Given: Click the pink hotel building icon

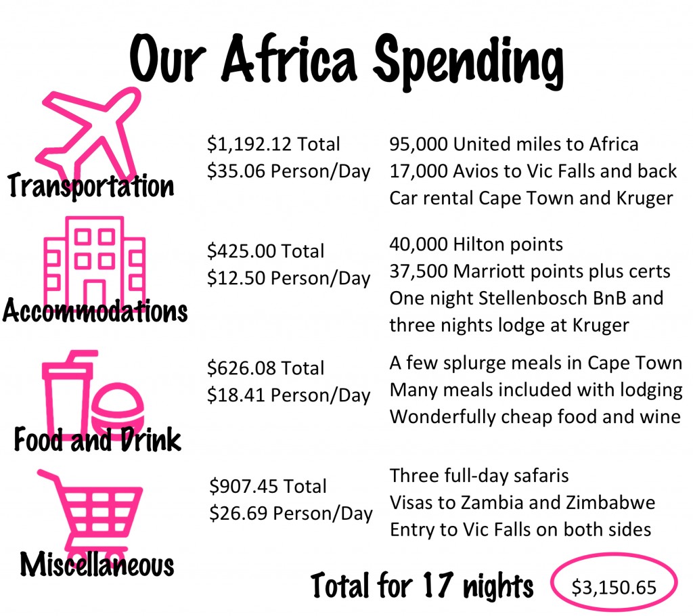Looking at the screenshot, I should coord(95,261).
